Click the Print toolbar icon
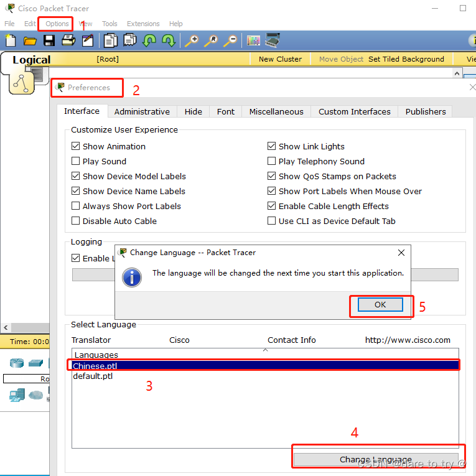The height and width of the screenshot is (476, 476). click(68, 40)
